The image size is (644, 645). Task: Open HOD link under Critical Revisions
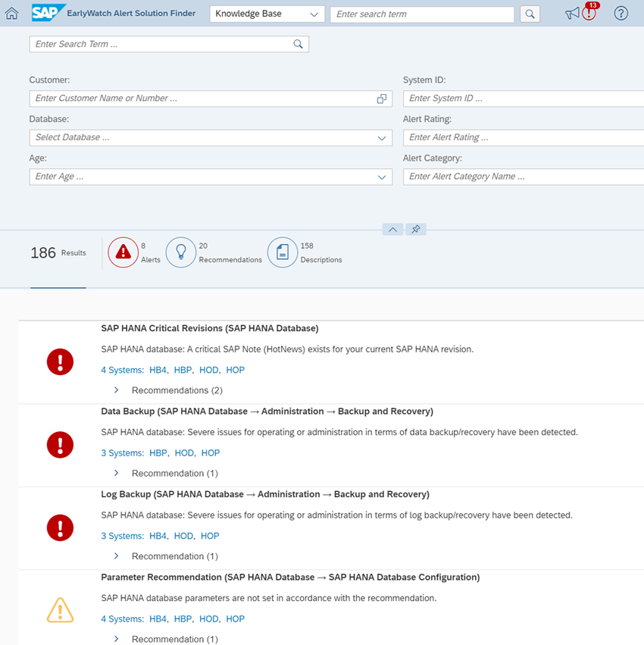(x=209, y=370)
